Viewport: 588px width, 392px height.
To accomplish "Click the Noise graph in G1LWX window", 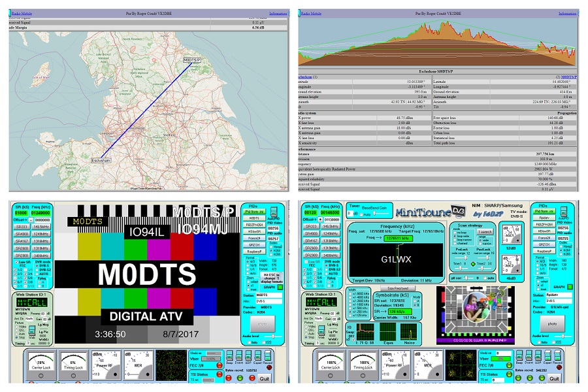I will click(410, 332).
